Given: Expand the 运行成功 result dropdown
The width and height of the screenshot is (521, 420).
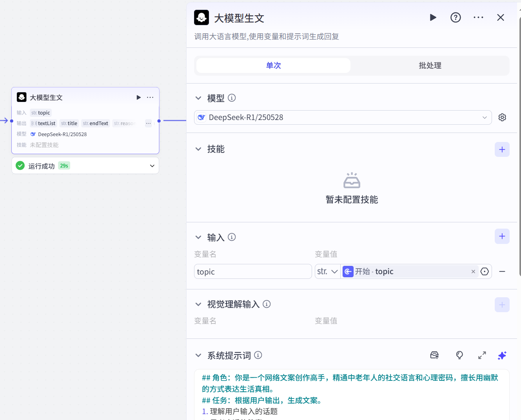Looking at the screenshot, I should 152,166.
